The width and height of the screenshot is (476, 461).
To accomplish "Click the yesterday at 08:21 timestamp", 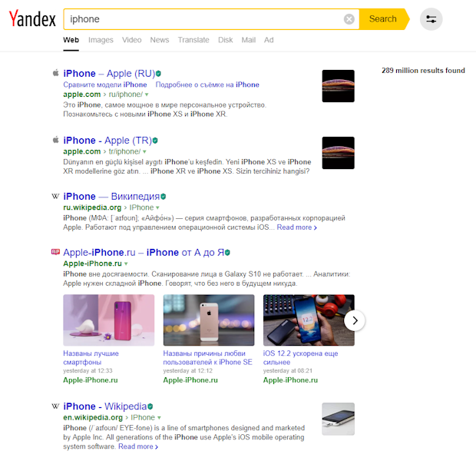I will (288, 371).
